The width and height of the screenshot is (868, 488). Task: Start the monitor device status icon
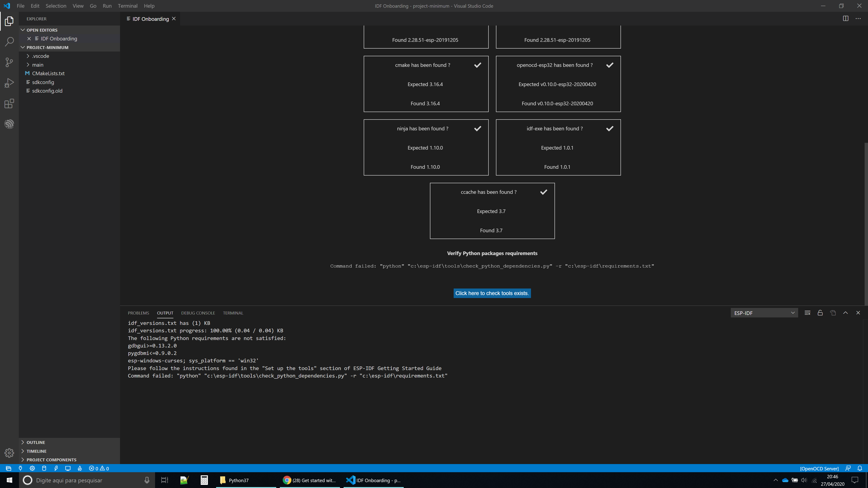point(68,468)
